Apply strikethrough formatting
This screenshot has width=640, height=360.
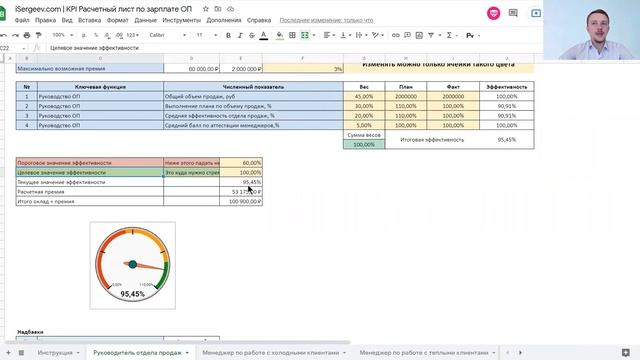point(252,36)
